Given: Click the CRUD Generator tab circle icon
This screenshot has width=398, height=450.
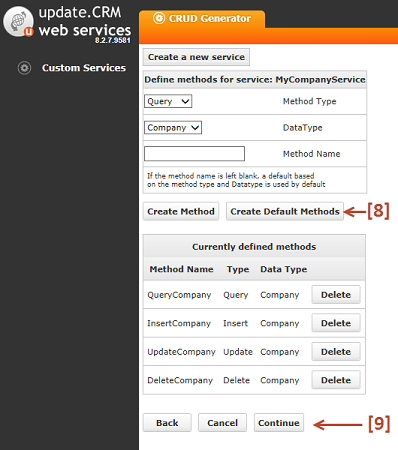Looking at the screenshot, I should tap(159, 18).
